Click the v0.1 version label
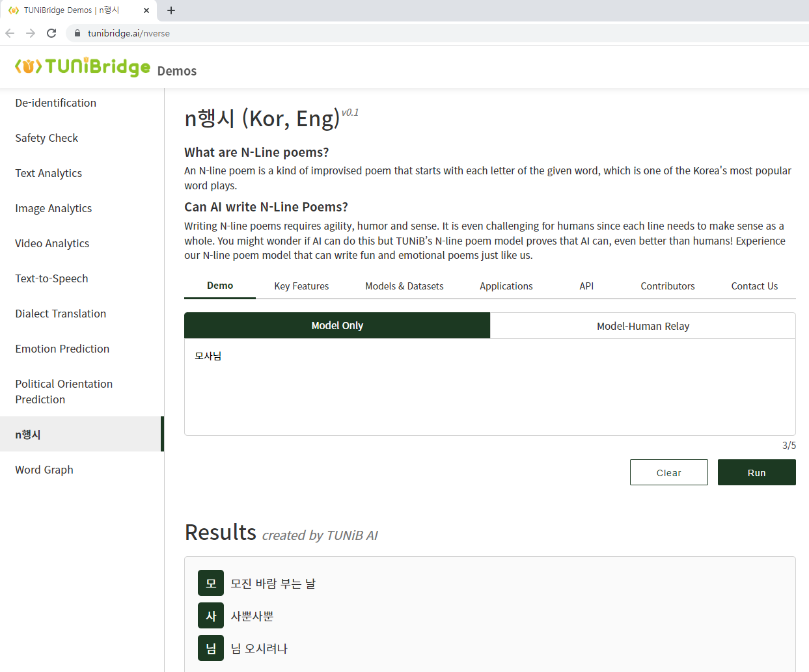 tap(350, 113)
